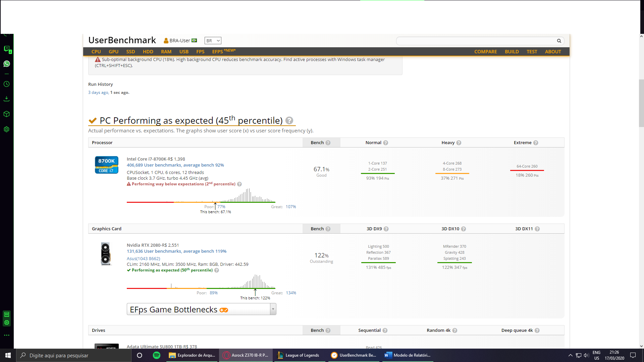Click help icon beside 3D DX11 column
Viewport: 644px width, 362px height.
(x=537, y=229)
